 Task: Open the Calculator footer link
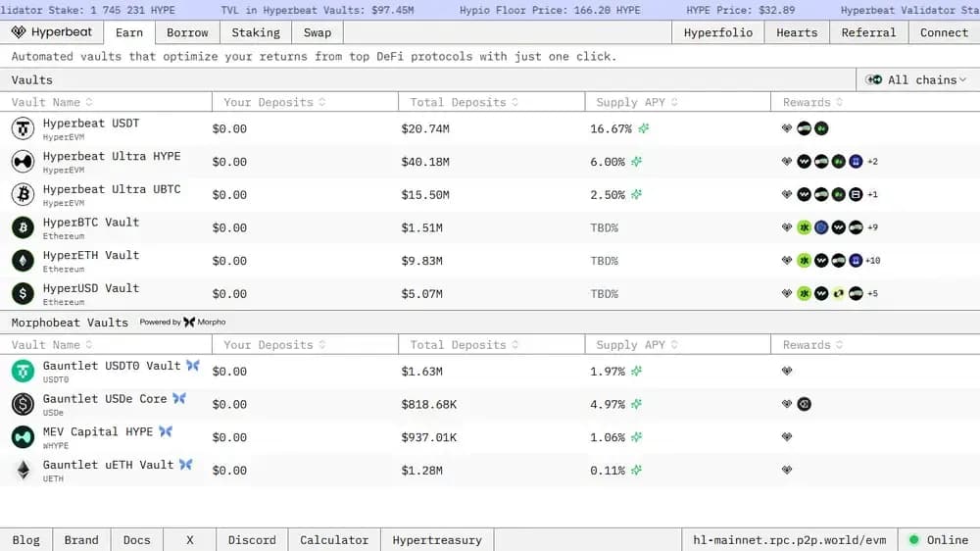pos(334,539)
